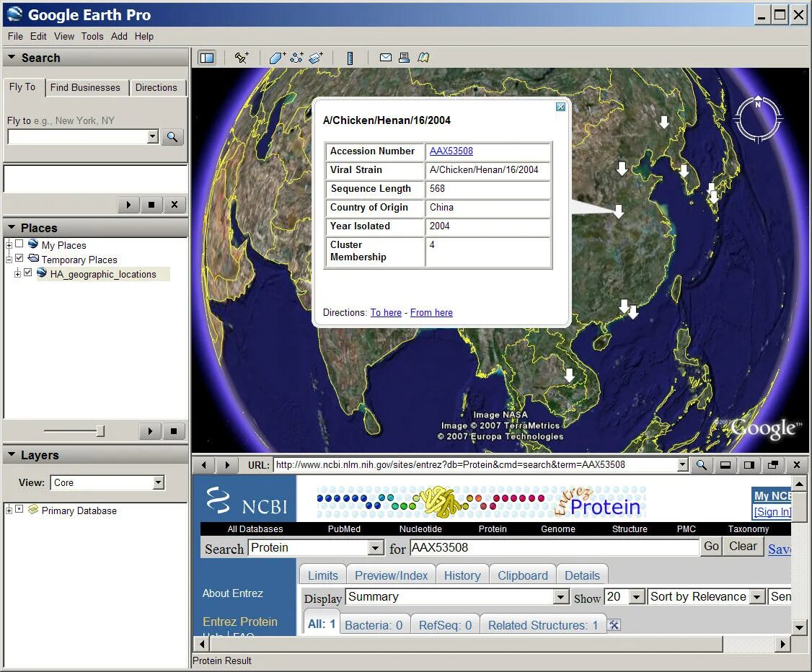The height and width of the screenshot is (672, 812).
Task: Click the NCBI Go search button
Action: 711,547
